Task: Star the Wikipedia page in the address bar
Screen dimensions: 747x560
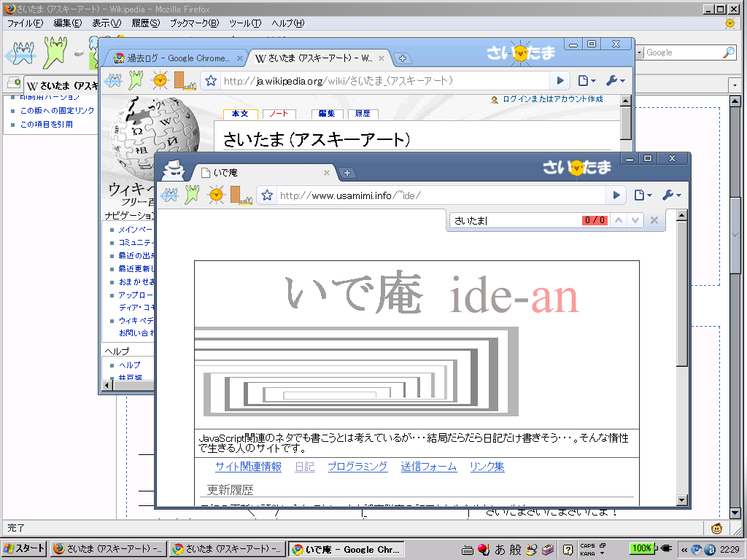Action: pos(211,81)
